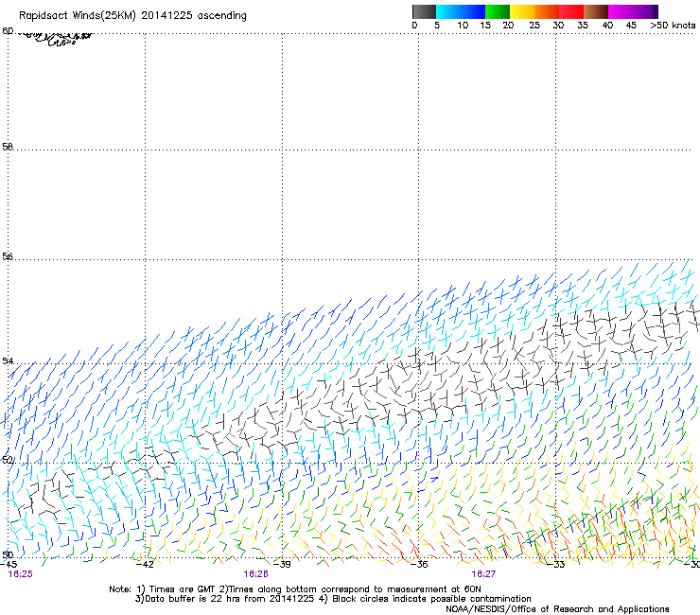Click the coastline outline near 60N
Viewport: 700px width, 615px height.
(x=56, y=38)
